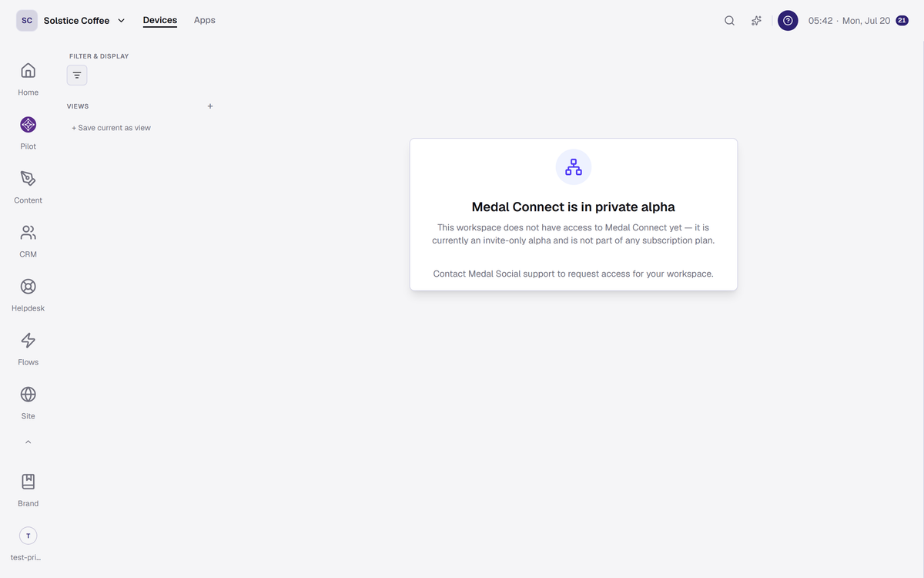Click the search magnifier icon
This screenshot has height=578, width=924.
coord(729,21)
